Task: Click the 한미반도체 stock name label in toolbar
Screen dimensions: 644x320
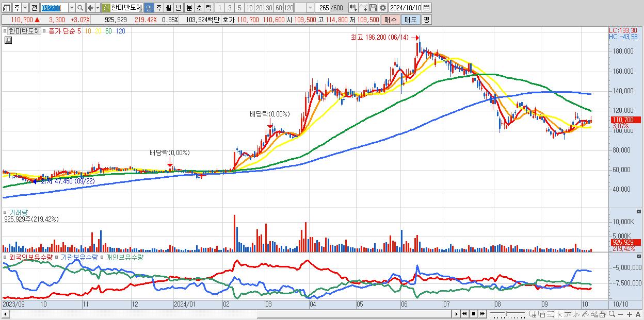Action: (127, 8)
